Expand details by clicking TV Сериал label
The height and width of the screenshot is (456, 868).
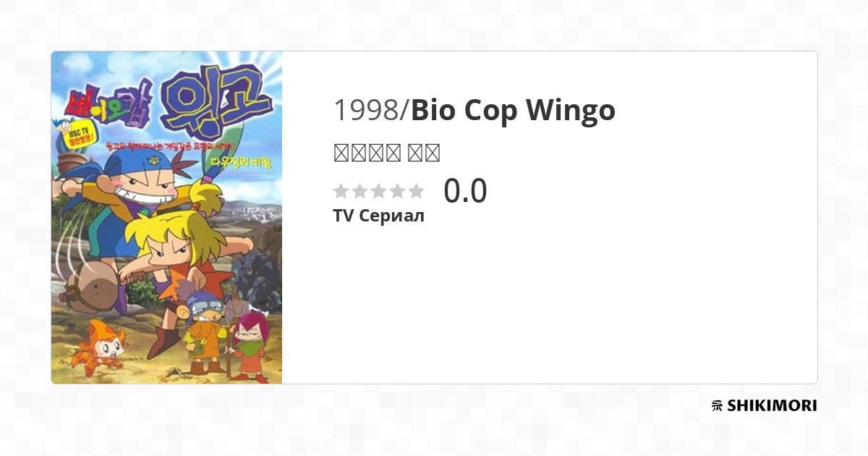pyautogui.click(x=378, y=215)
